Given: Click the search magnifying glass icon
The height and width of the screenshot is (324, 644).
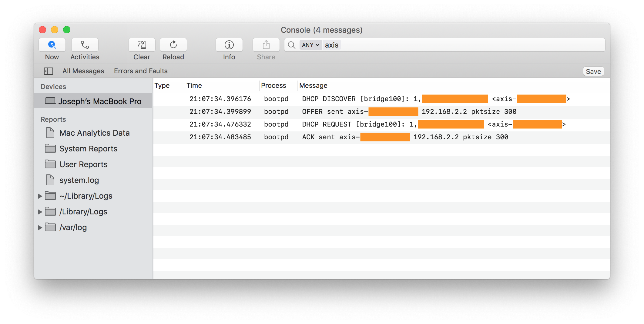Looking at the screenshot, I should [x=292, y=45].
